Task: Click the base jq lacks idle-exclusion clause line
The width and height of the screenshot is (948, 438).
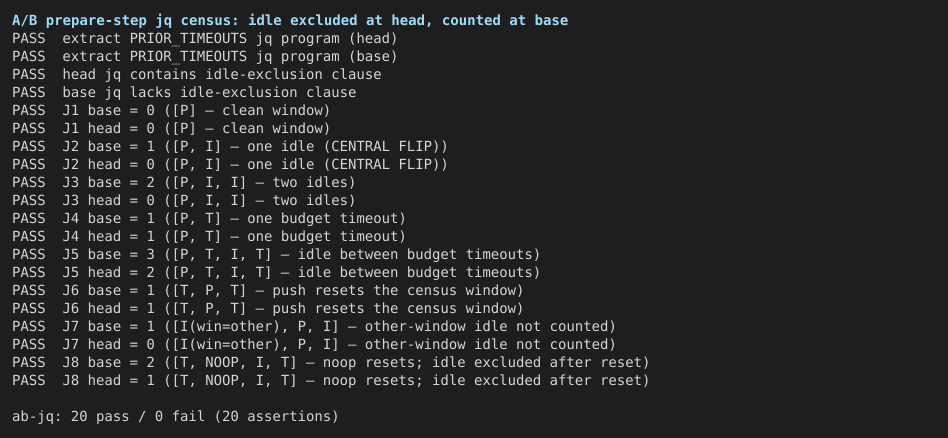Action: 184,93
